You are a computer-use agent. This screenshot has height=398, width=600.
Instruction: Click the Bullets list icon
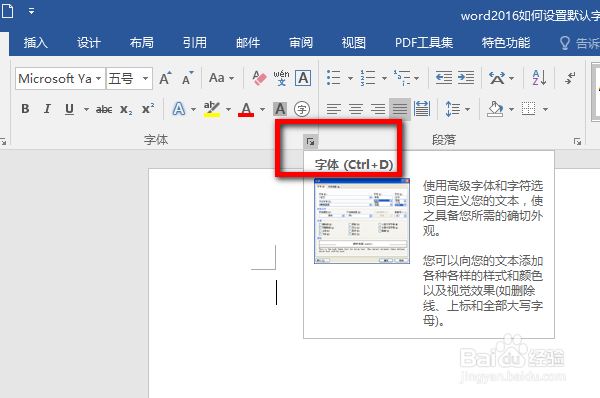(334, 78)
